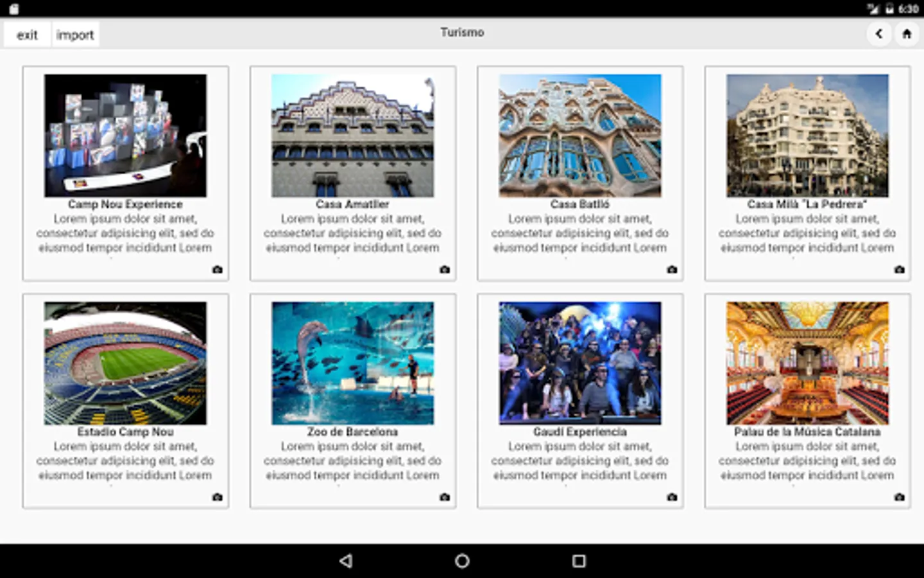Tap the camera icon on Gaudí Experiencia card

point(672,497)
